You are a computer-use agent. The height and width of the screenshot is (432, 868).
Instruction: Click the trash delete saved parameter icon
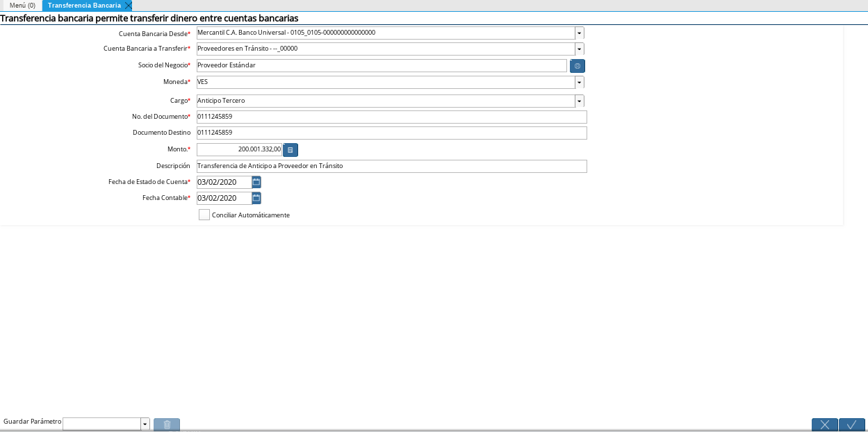[167, 424]
